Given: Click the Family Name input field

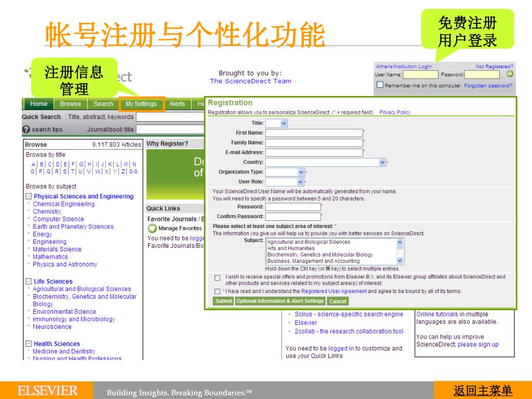Looking at the screenshot, I should [314, 143].
